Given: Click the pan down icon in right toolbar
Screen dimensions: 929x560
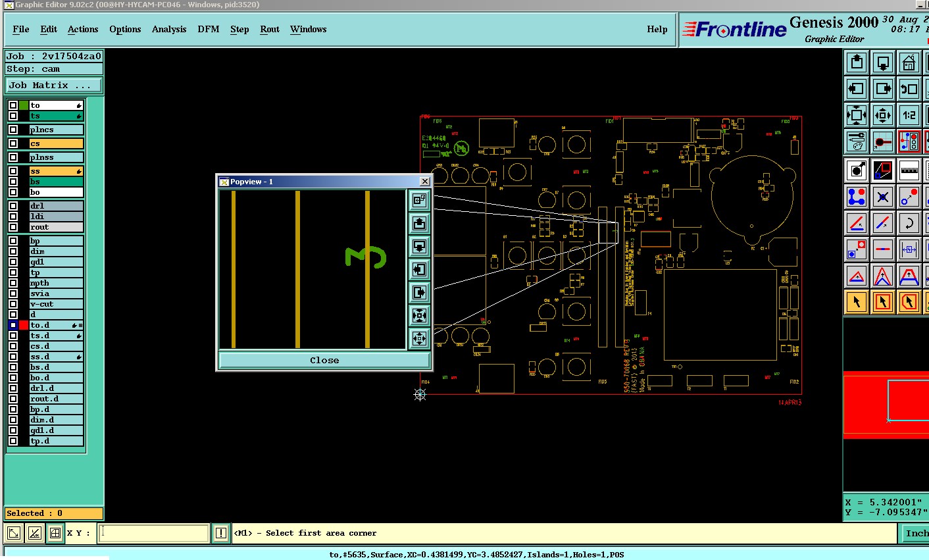Looking at the screenshot, I should (883, 63).
